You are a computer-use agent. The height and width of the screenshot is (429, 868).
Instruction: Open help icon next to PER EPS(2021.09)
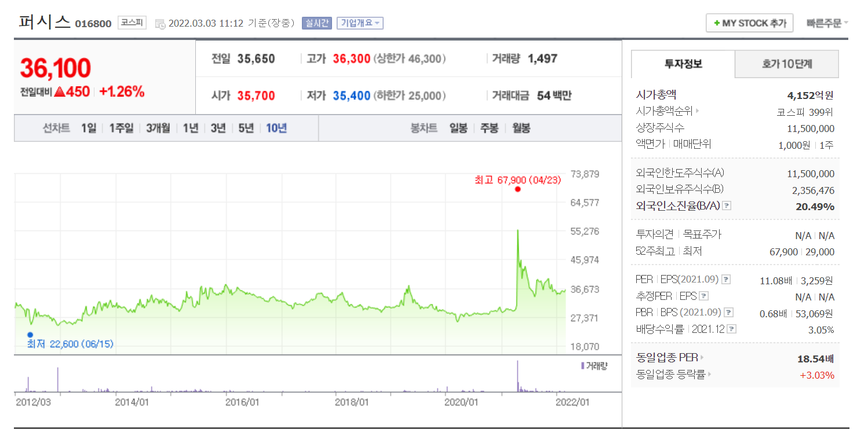tap(726, 280)
